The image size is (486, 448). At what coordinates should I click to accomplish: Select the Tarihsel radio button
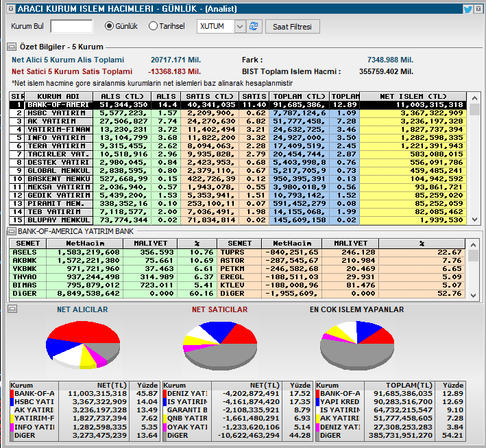pyautogui.click(x=153, y=26)
